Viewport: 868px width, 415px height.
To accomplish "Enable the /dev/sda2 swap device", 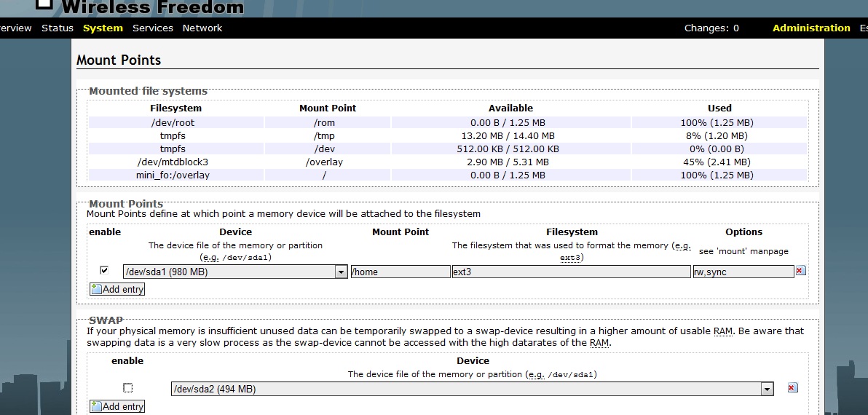I will coord(128,388).
